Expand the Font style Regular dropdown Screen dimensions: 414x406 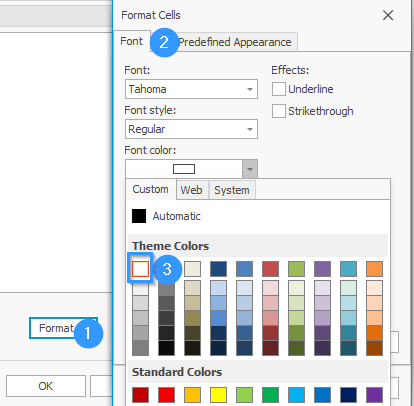point(191,129)
